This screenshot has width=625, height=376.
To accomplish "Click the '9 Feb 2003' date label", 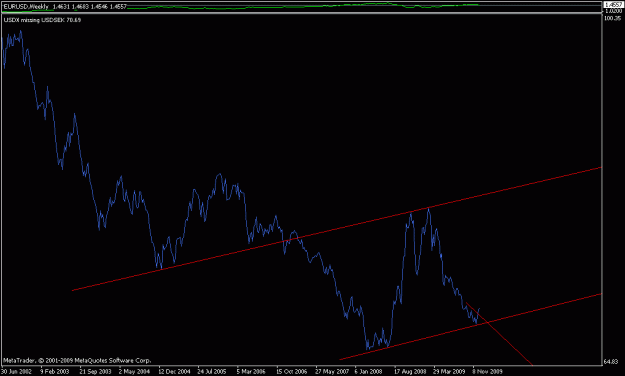I will coord(55,372).
